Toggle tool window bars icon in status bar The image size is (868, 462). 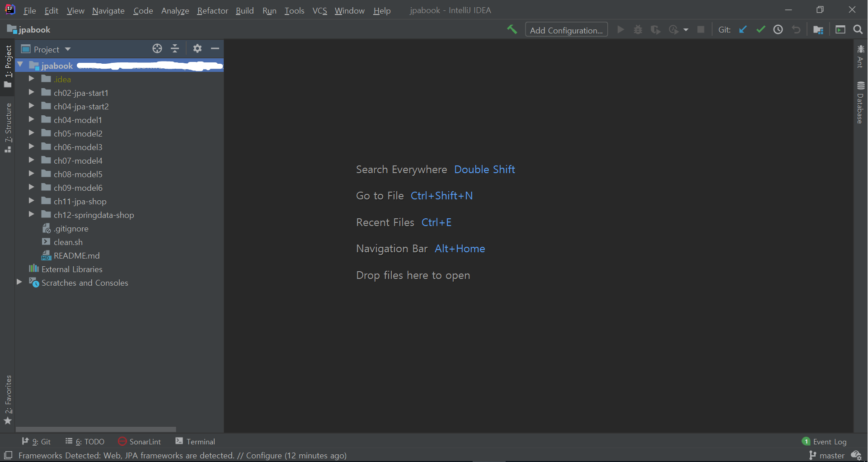pos(8,455)
